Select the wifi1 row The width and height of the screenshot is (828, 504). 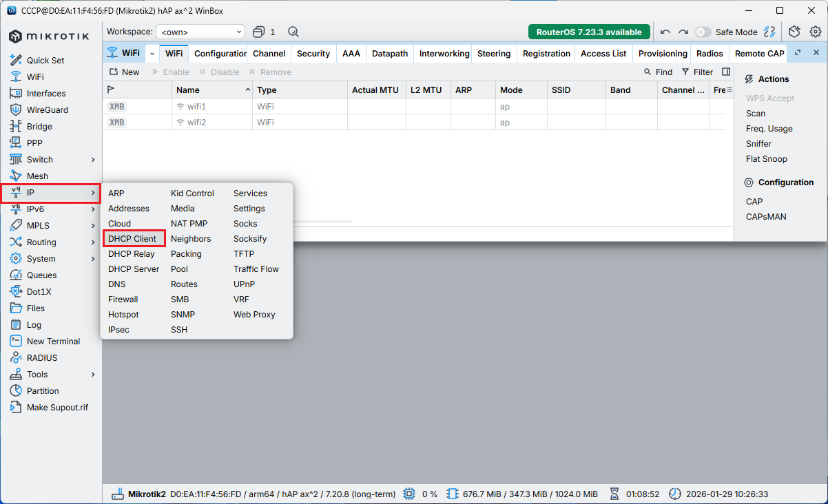pyautogui.click(x=413, y=107)
